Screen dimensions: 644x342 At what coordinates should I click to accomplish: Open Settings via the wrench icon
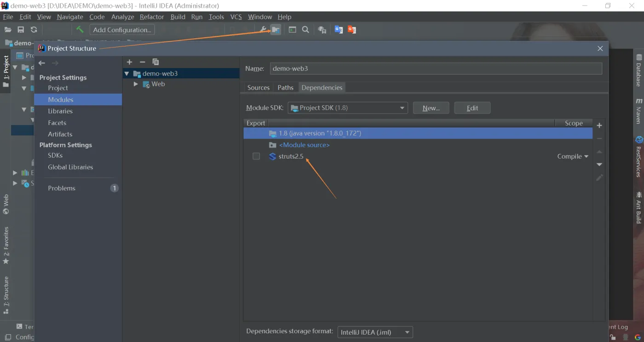point(264,29)
